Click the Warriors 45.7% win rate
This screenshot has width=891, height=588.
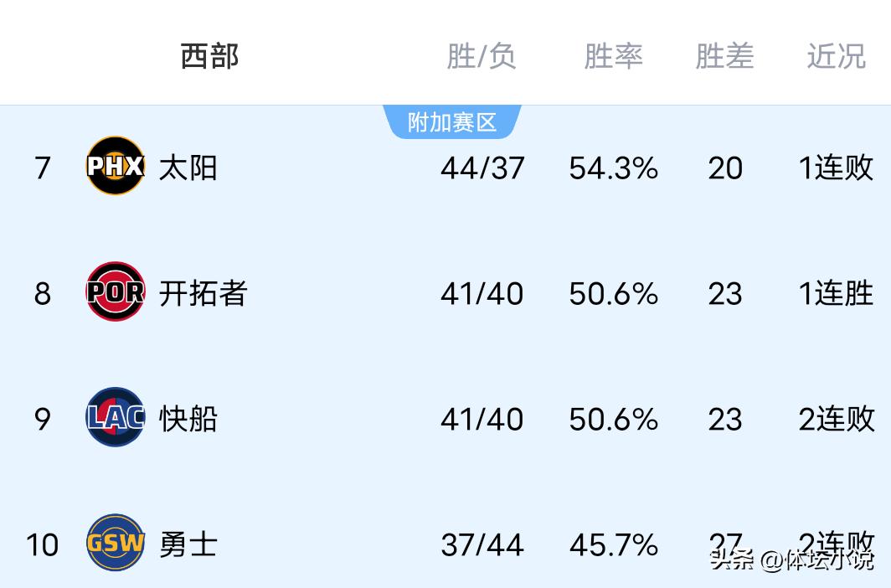[x=613, y=544]
